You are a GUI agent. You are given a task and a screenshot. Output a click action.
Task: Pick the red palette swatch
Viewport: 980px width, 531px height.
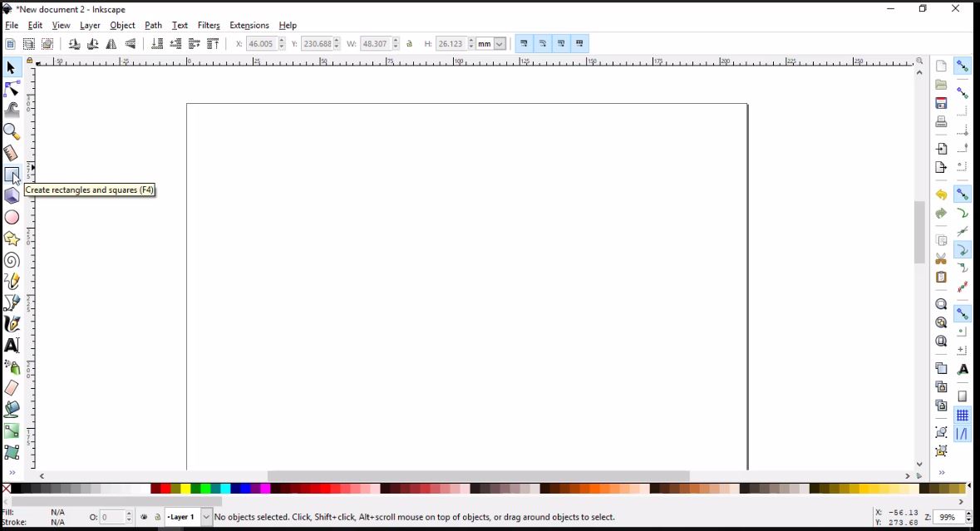[165, 489]
